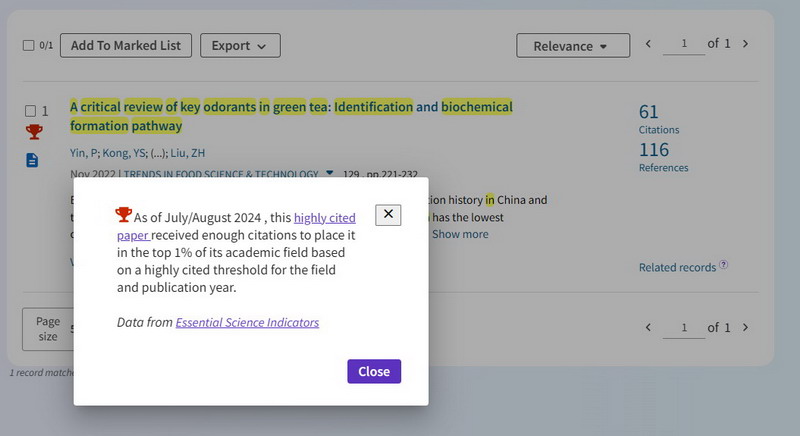Click the highly cited trophy icon under record 1
800x436 pixels.
(x=34, y=132)
